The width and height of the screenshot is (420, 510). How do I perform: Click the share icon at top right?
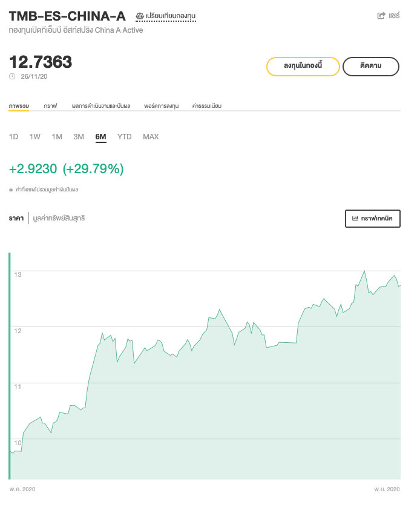(381, 16)
